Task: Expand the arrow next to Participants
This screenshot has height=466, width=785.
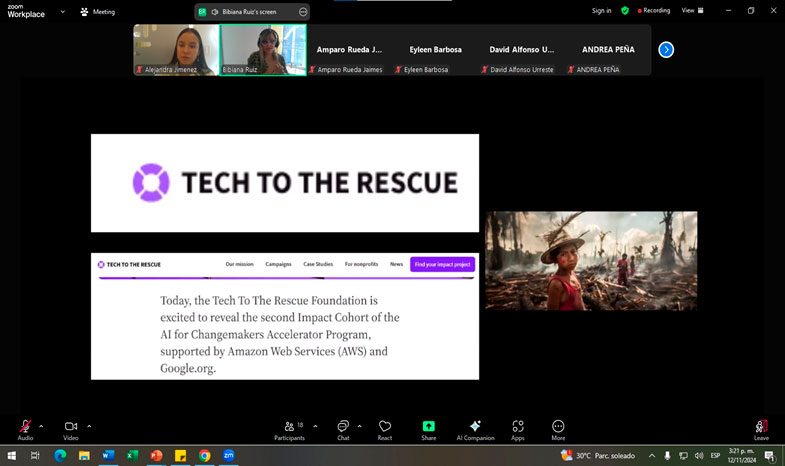Action: [x=315, y=426]
